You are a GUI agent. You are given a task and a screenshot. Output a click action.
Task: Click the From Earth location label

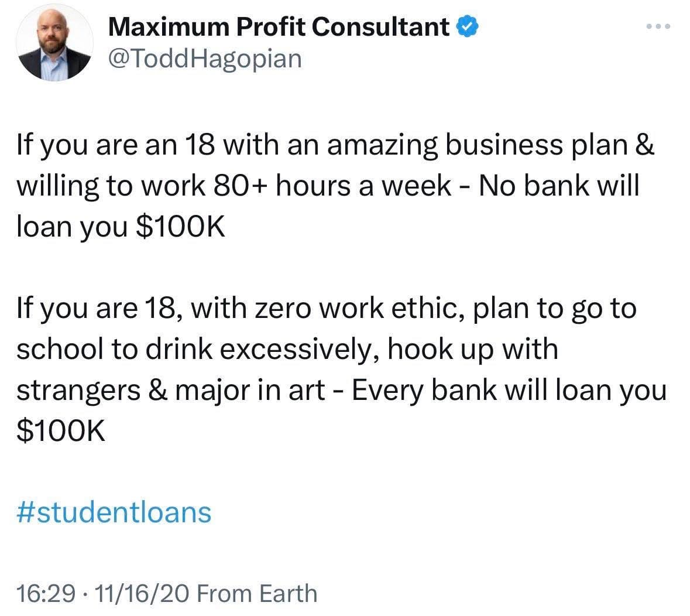point(257,593)
